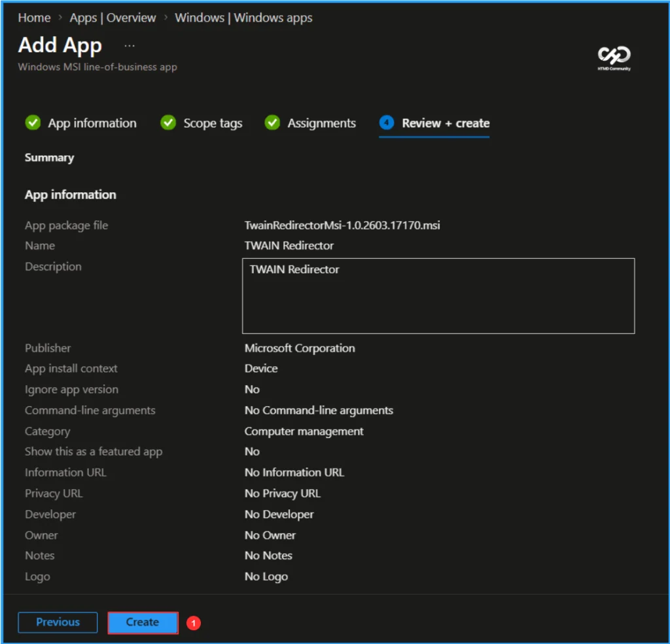Click the No Information URL value
Screen dimensions: 670x644
click(x=294, y=472)
